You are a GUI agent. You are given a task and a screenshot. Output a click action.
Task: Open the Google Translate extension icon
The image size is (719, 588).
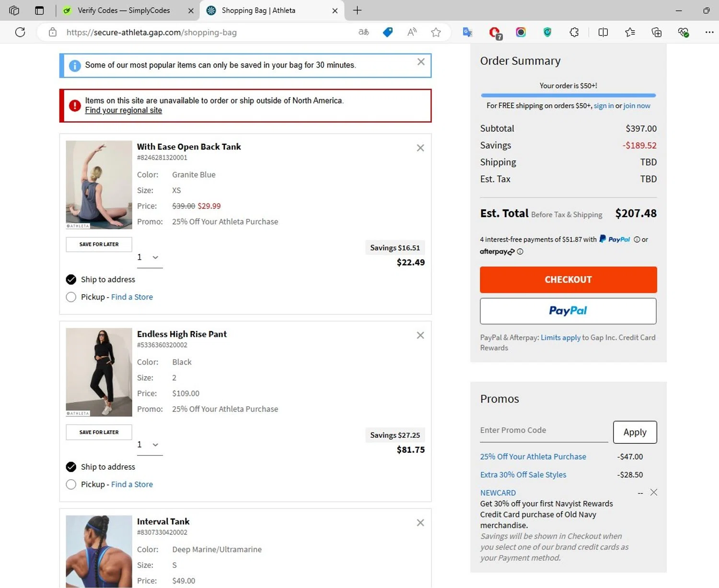point(467,32)
